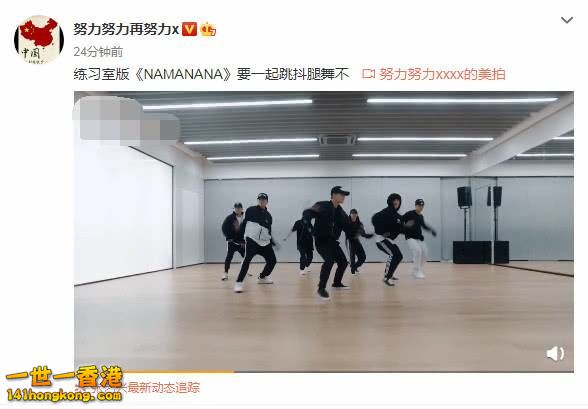
Task: Click the 最新动态追踪 link below video
Action: pos(164,387)
